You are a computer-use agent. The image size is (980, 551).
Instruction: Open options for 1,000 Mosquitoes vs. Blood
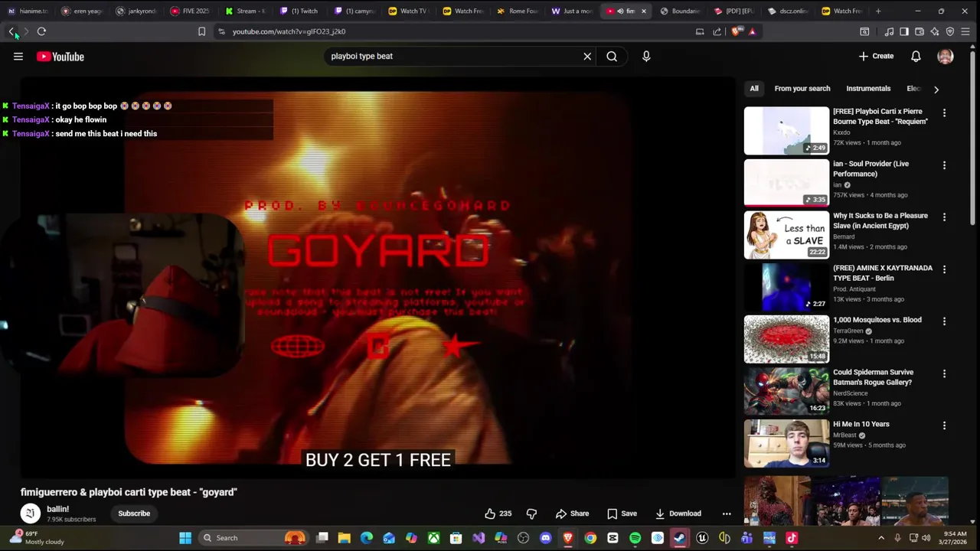944,321
